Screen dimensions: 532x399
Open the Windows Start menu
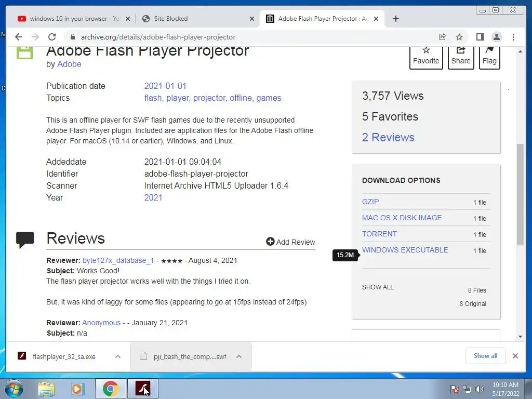click(x=14, y=389)
